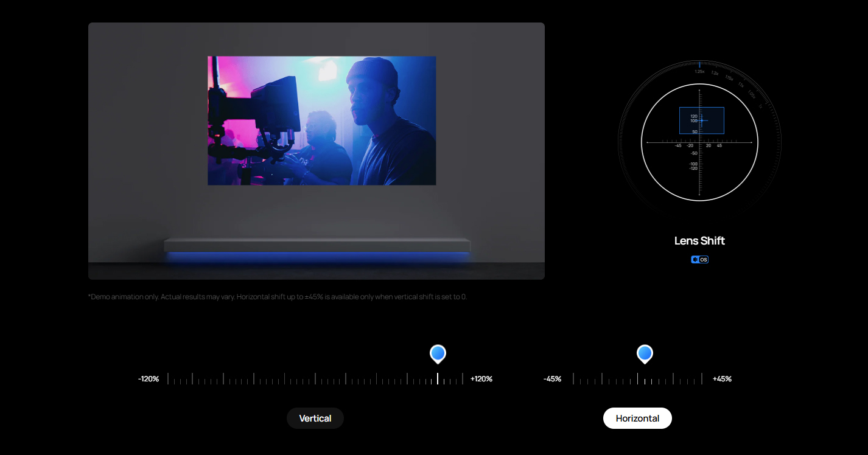Viewport: 868px width, 455px height.
Task: Select the Horizontal shift mode button
Action: (x=637, y=419)
